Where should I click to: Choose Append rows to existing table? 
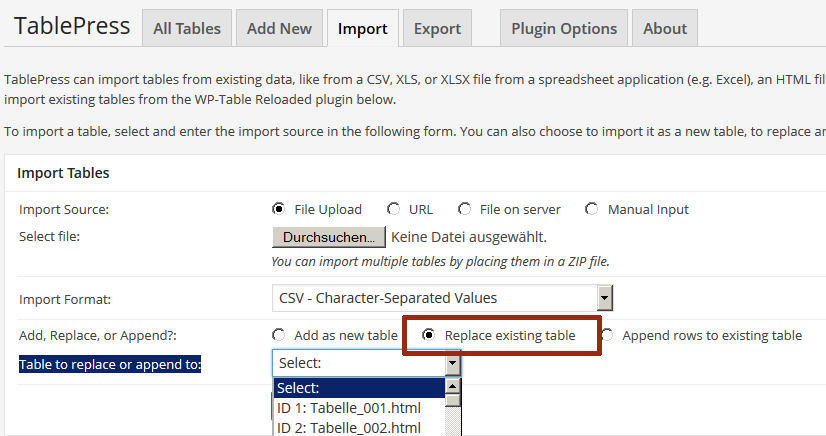tap(607, 335)
